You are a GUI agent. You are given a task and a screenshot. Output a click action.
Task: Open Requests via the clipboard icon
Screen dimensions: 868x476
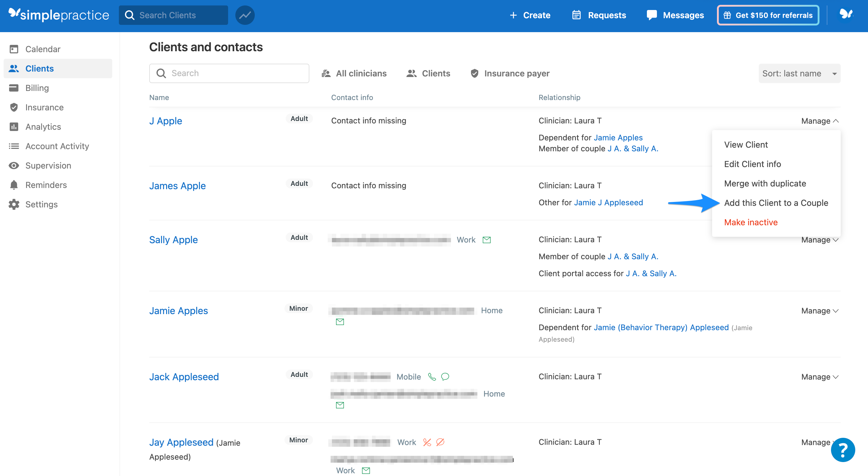pyautogui.click(x=576, y=15)
